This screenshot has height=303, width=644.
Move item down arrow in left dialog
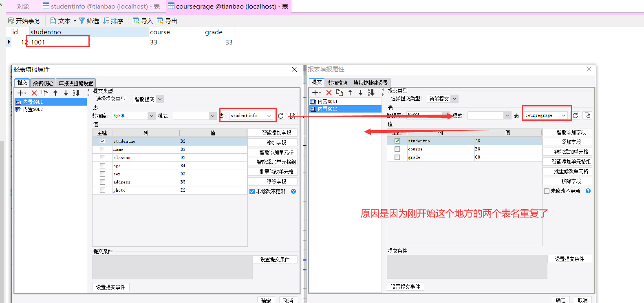coord(66,93)
